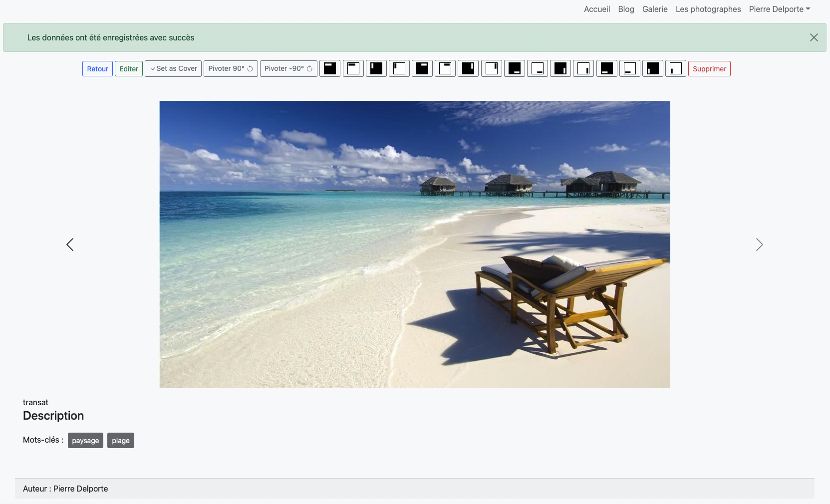This screenshot has height=504, width=830.
Task: Apply white watermark icon with vertical top-left bar
Action: (x=399, y=68)
